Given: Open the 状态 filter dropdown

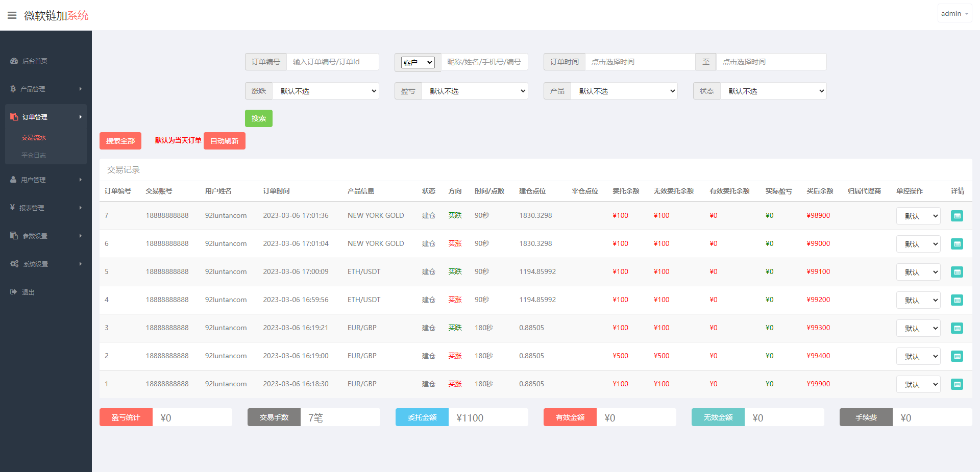Looking at the screenshot, I should click(773, 91).
